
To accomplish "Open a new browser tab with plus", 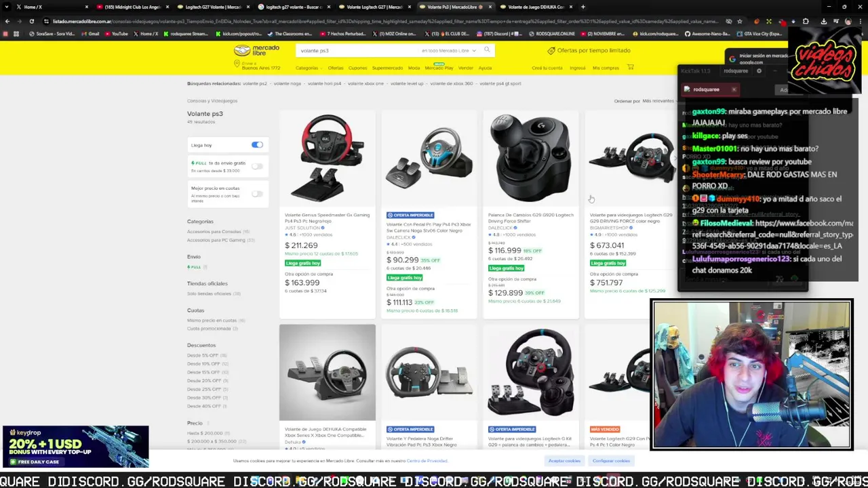I will [583, 7].
